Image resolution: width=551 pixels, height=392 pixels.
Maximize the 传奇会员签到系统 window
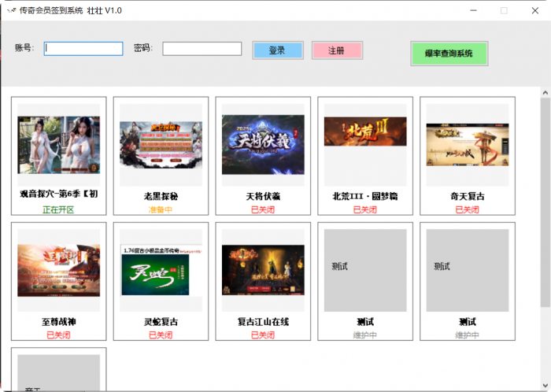pyautogui.click(x=504, y=10)
